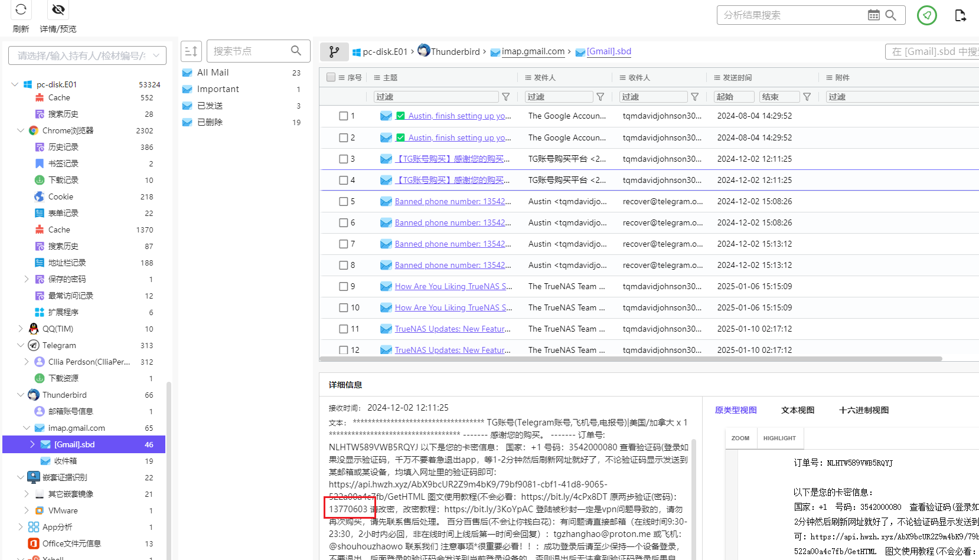Click the envelope icon in email row 5

tap(386, 201)
